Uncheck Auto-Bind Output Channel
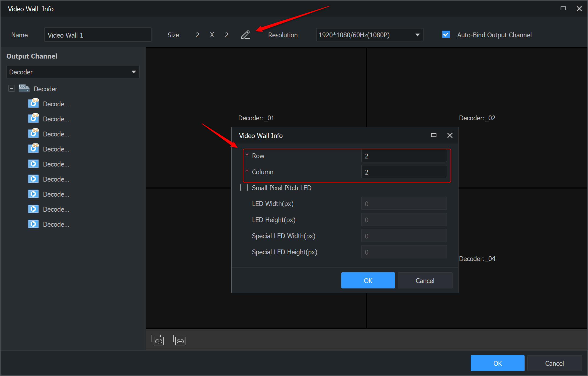The image size is (588, 376). click(x=446, y=34)
